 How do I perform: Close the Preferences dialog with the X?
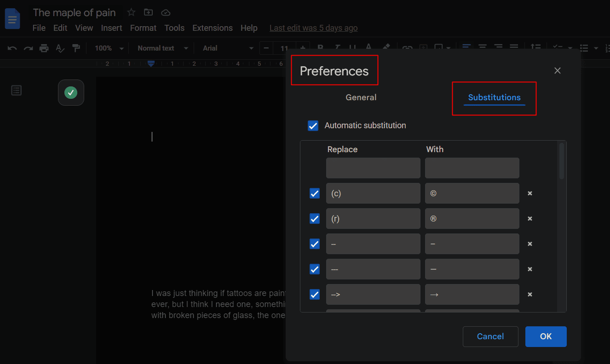pyautogui.click(x=558, y=70)
